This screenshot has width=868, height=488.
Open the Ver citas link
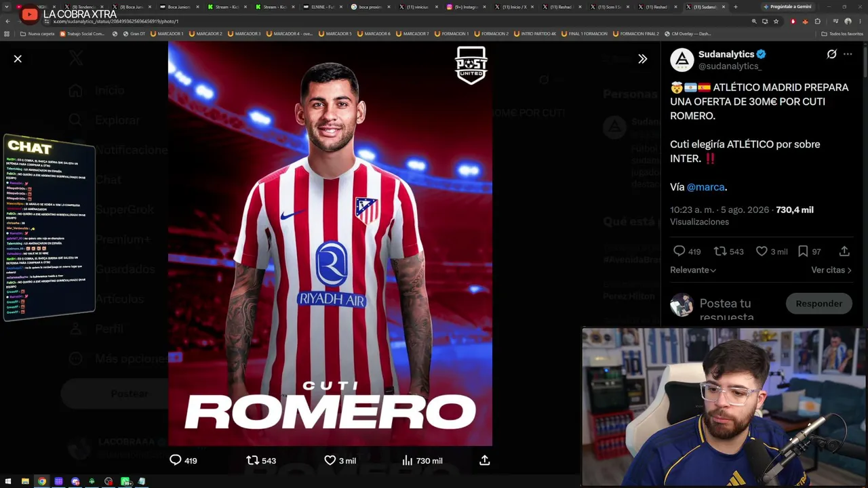[831, 270]
